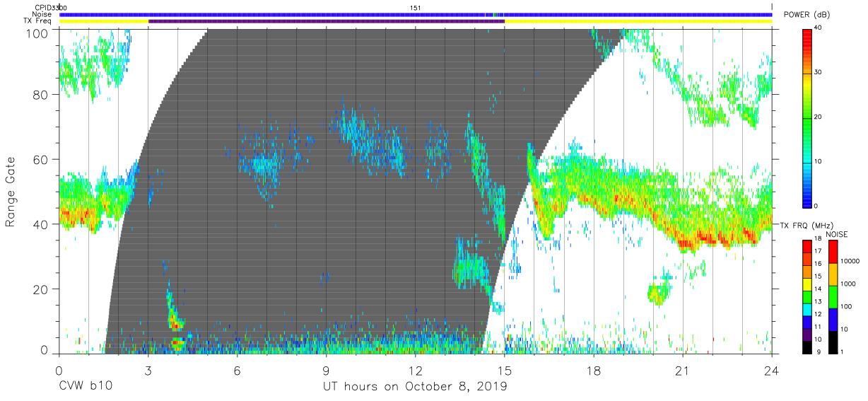Click the NOISE color scale bar
This screenshot has width=868, height=401.
833,296
